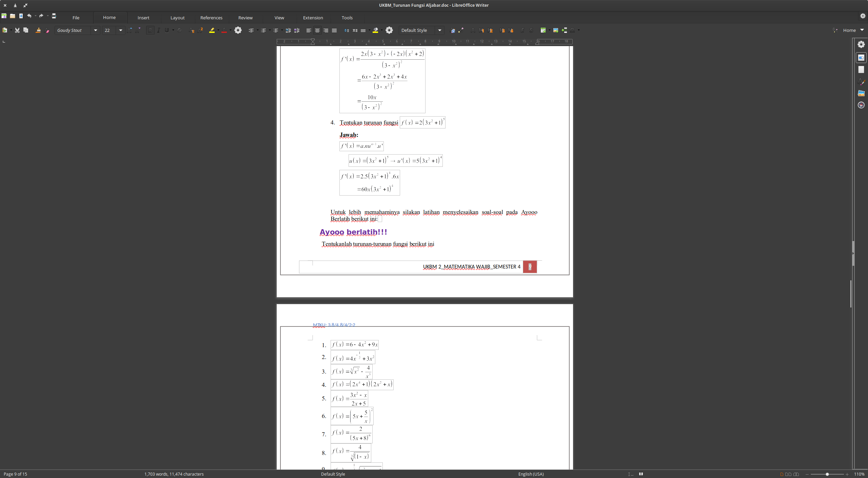
Task: Click the Cut icon
Action: pyautogui.click(x=17, y=30)
